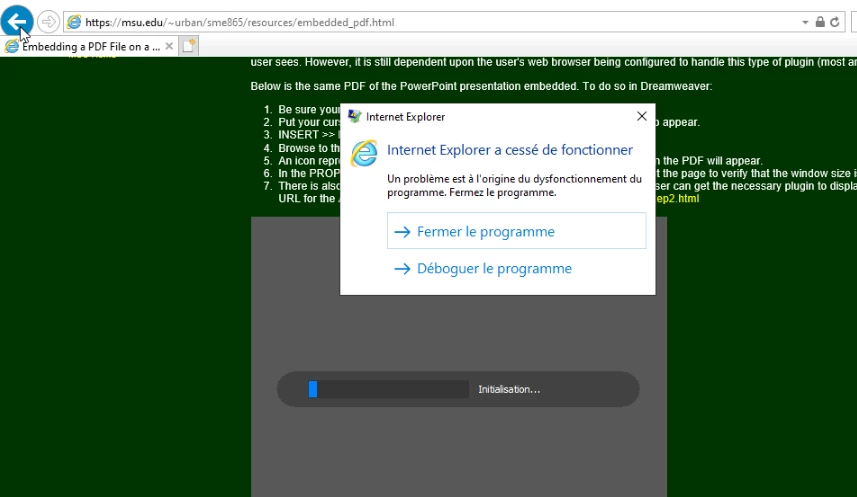Image resolution: width=857 pixels, height=497 pixels.
Task: Open a new tab
Action: coord(189,46)
